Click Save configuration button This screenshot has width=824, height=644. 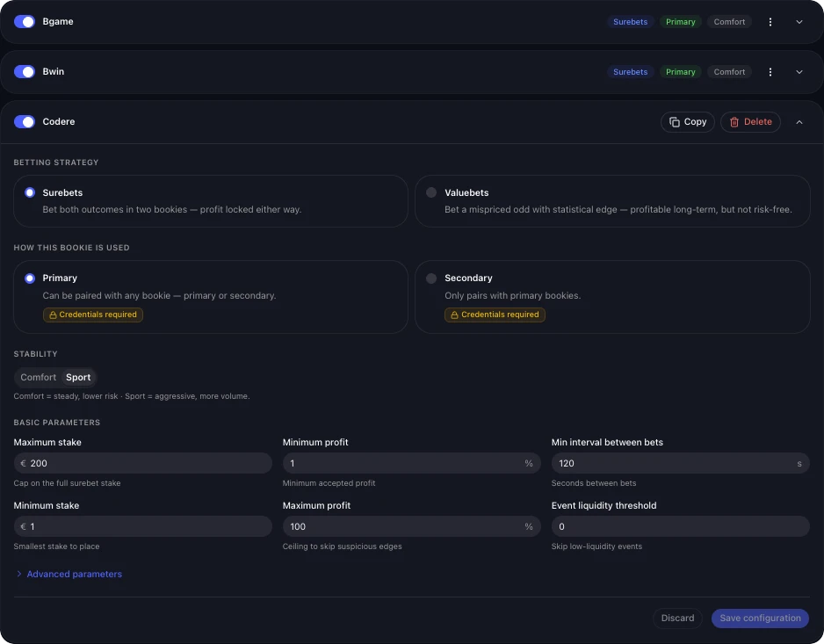click(x=760, y=619)
